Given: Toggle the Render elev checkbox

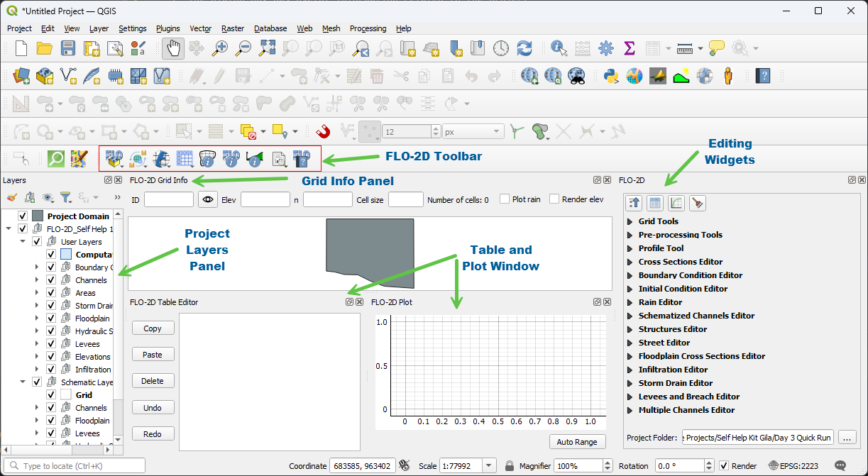Looking at the screenshot, I should 555,199.
